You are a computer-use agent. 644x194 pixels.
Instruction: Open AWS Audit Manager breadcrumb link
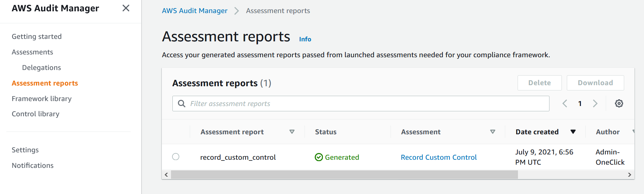point(195,11)
